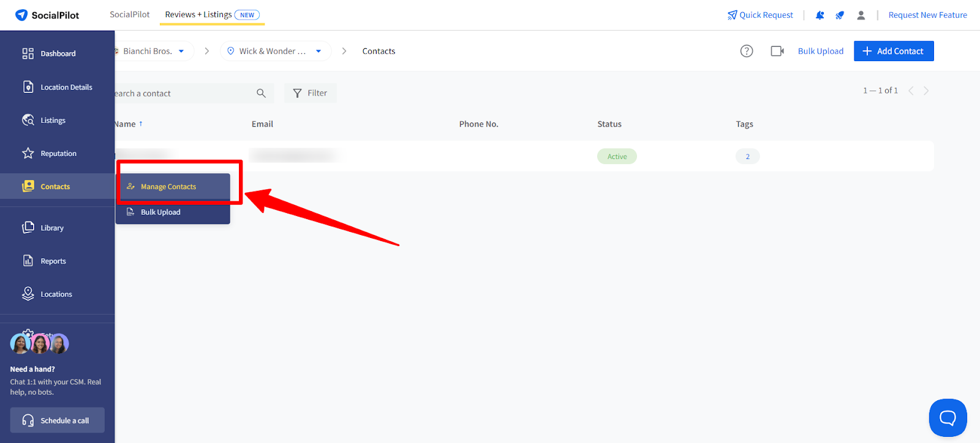Open the Library sidebar section
The height and width of the screenshot is (443, 980).
(57, 228)
